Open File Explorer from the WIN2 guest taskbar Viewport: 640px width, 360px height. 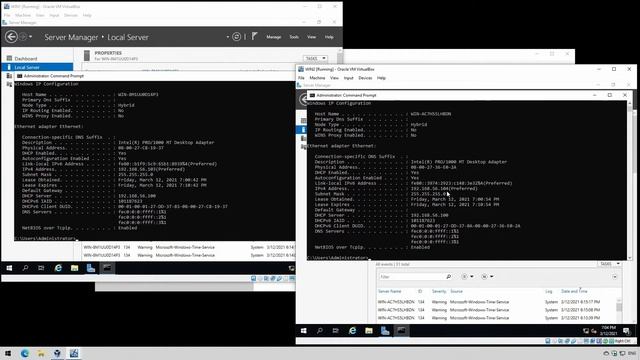369,331
